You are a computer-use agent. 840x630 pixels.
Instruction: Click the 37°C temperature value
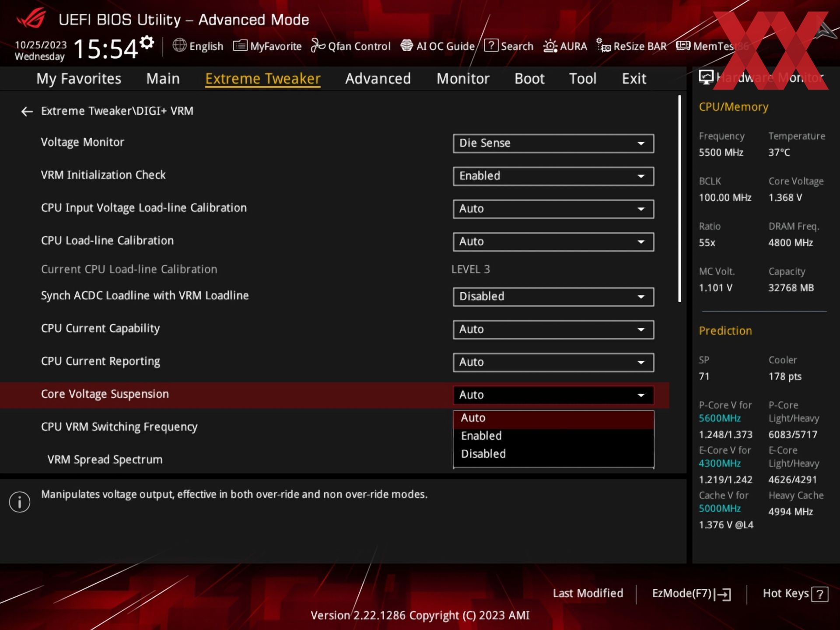coord(779,153)
